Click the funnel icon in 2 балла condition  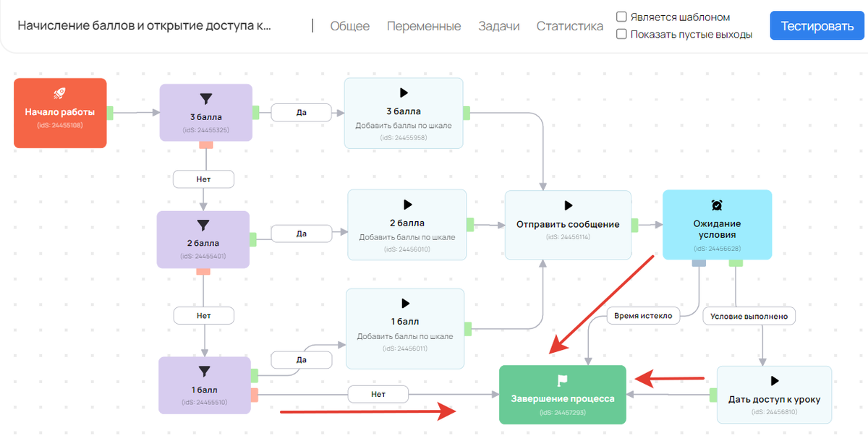[x=203, y=226]
